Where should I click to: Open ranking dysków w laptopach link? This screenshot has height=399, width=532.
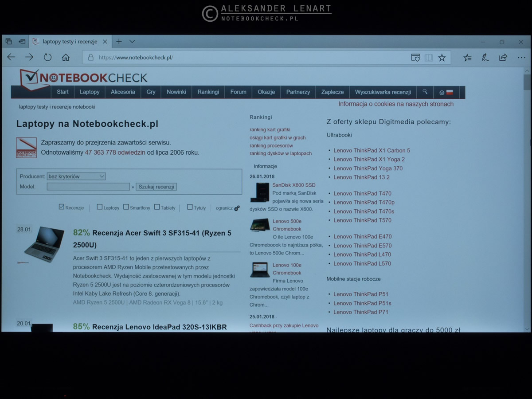pos(281,153)
